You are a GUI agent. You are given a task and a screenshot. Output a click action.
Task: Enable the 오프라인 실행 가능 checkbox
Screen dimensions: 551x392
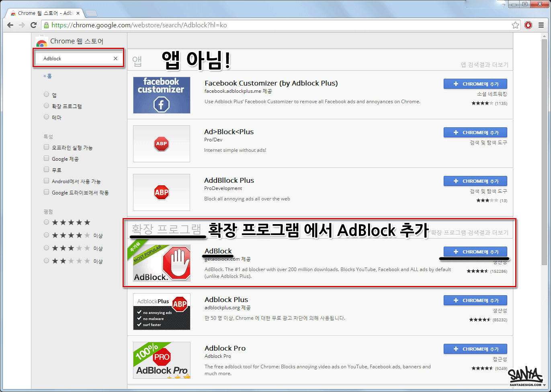click(47, 147)
